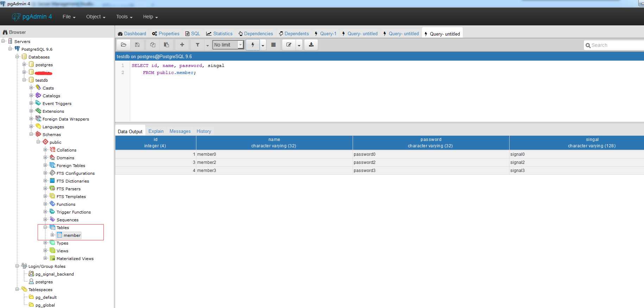This screenshot has width=644, height=308.
Task: Click the Functions node icon
Action: click(x=52, y=204)
